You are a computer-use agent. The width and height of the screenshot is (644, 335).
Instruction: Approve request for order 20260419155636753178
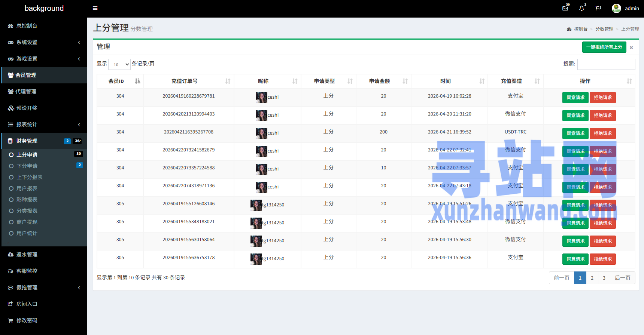575,259
